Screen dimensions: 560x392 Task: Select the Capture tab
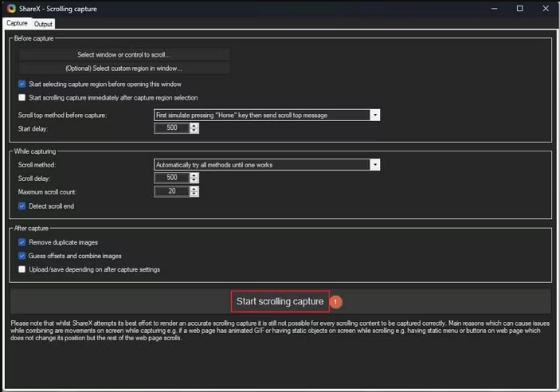(17, 23)
